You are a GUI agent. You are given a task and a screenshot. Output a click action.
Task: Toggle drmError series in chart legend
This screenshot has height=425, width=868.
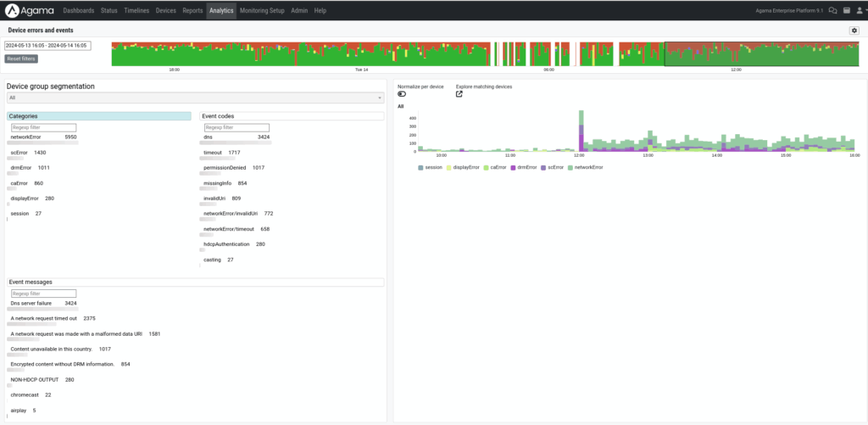pyautogui.click(x=526, y=167)
